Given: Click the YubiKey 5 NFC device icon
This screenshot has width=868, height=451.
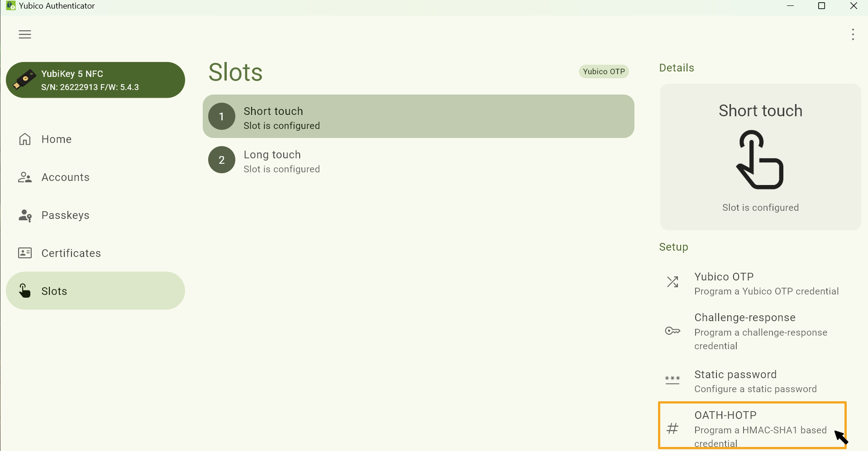Looking at the screenshot, I should tap(24, 80).
